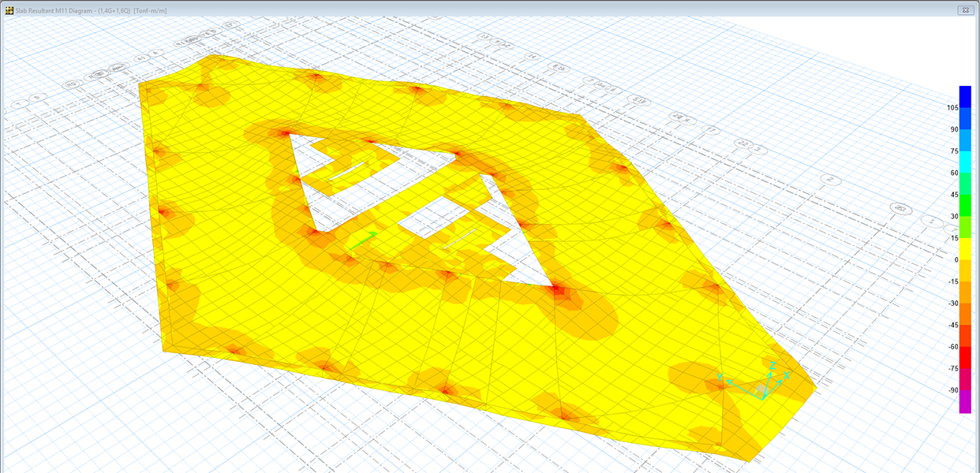Image resolution: width=980 pixels, height=473 pixels.
Task: Click the Slab Resultant M11 Diagram title text
Action: pos(57,9)
